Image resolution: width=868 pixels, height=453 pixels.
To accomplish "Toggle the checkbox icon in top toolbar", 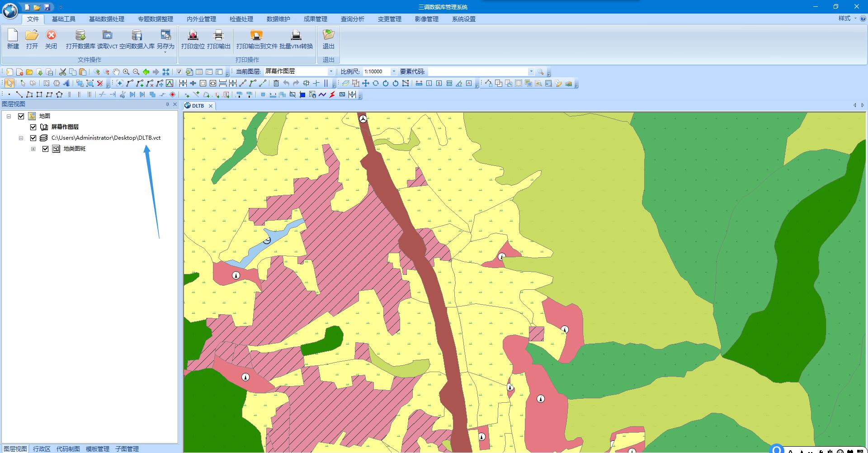I will pos(179,72).
